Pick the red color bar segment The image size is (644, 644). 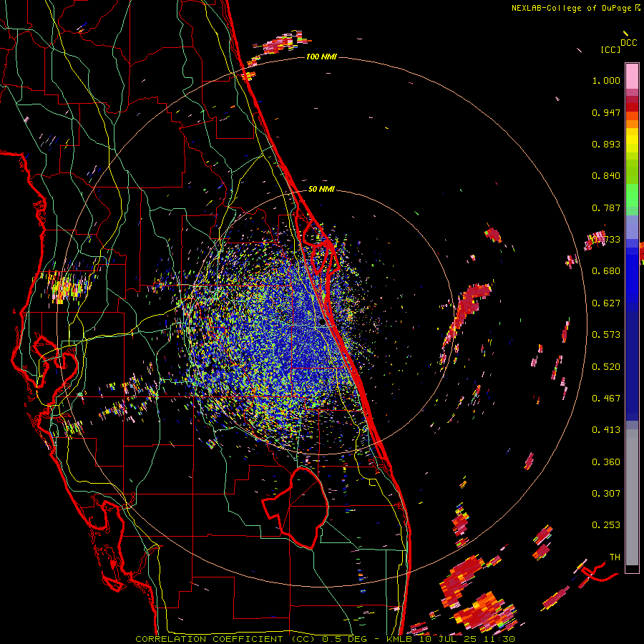coord(632,107)
